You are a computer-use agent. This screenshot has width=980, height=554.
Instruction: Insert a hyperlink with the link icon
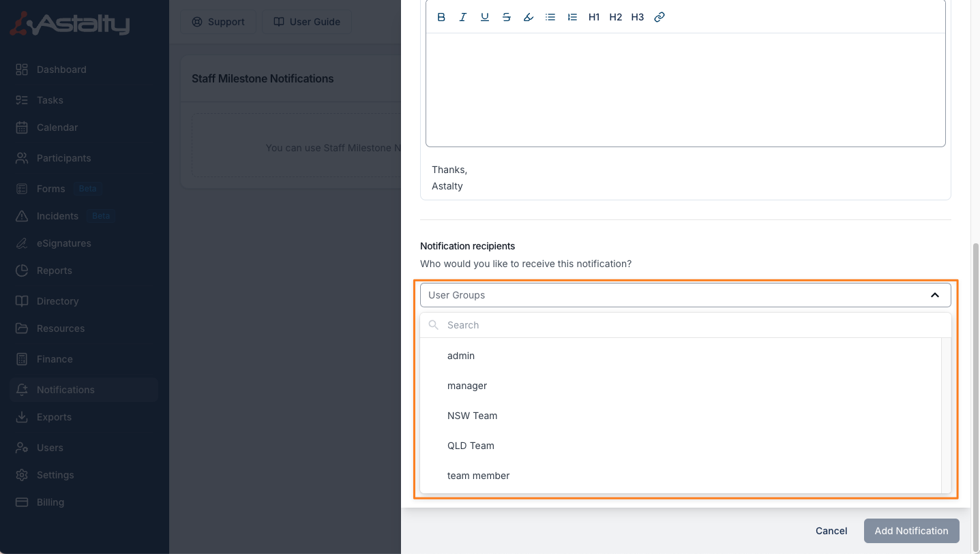(x=659, y=17)
